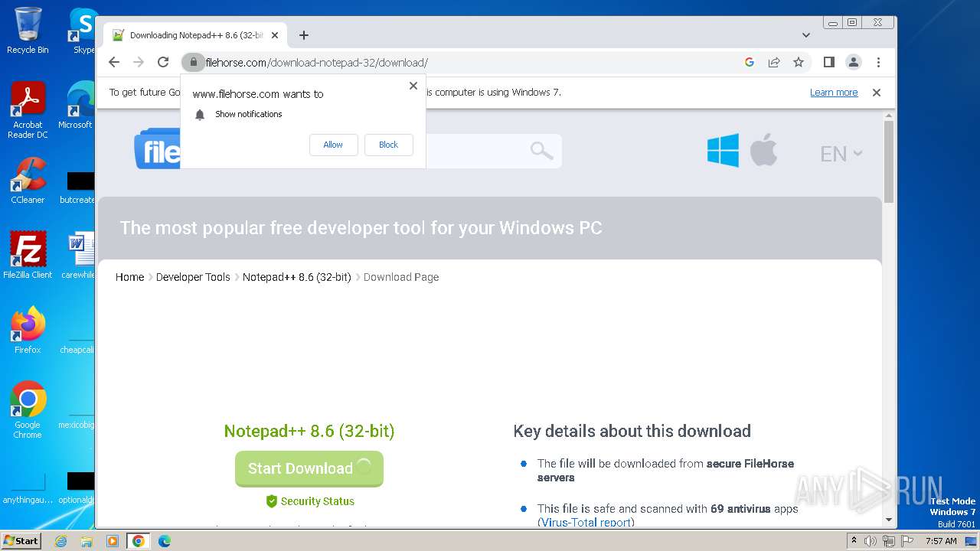Click 'Key details about this download' heading
The height and width of the screenshot is (551, 980).
point(632,431)
